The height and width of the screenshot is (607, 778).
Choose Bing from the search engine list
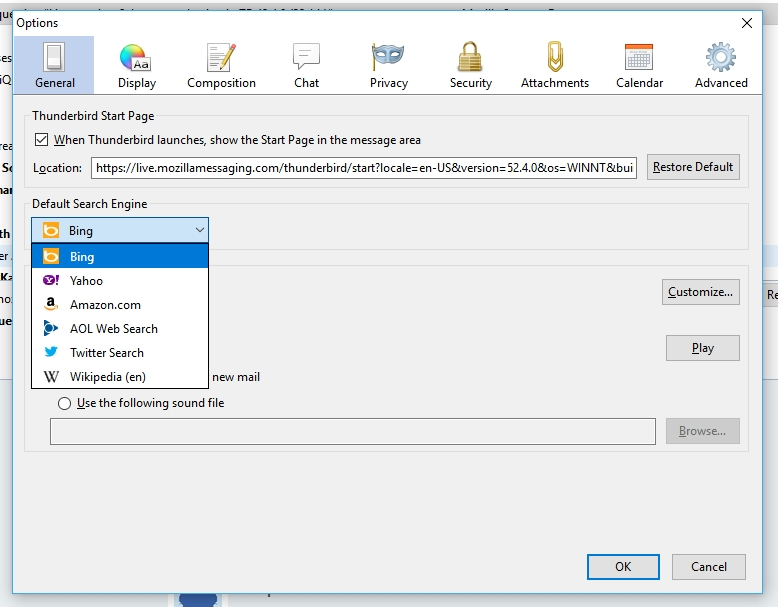(x=120, y=256)
